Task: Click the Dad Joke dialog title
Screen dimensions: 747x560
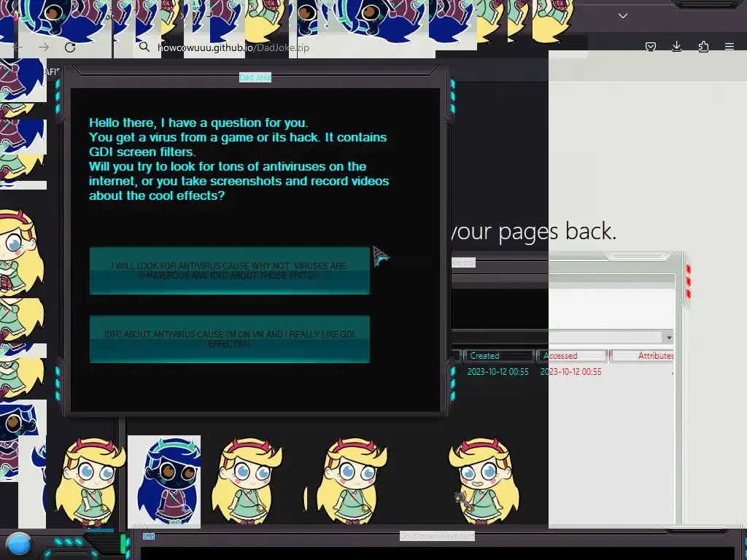Action: (x=255, y=77)
